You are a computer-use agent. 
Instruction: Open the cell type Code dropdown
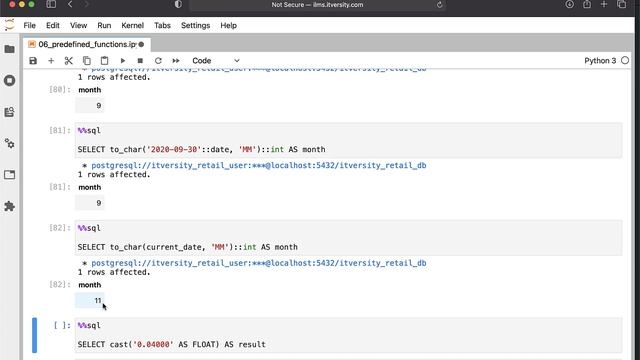pyautogui.click(x=216, y=61)
